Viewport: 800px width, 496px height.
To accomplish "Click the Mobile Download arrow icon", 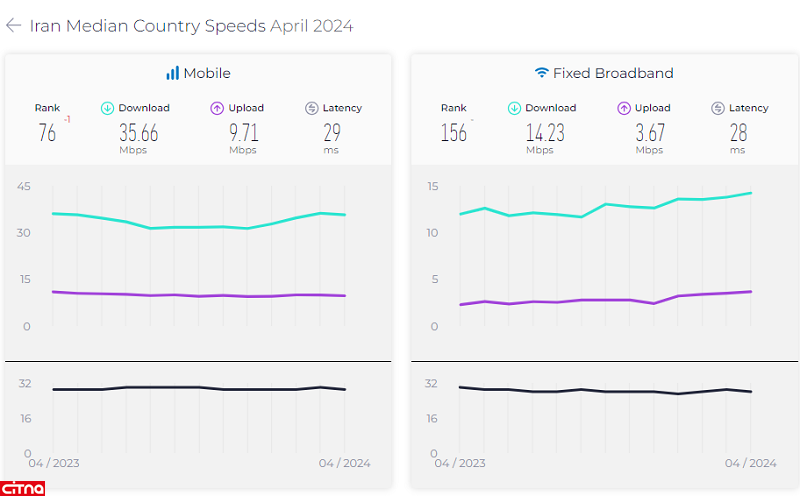I will pos(108,108).
